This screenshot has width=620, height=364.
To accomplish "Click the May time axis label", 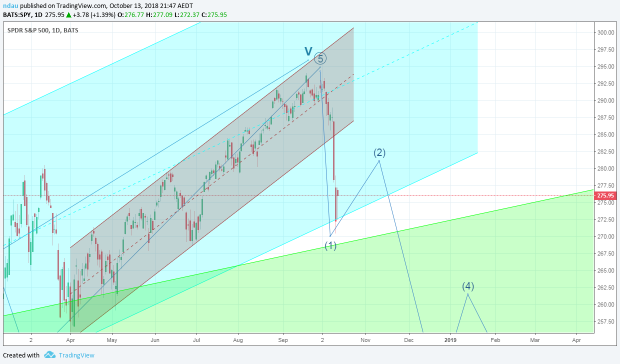I will pyautogui.click(x=112, y=340).
